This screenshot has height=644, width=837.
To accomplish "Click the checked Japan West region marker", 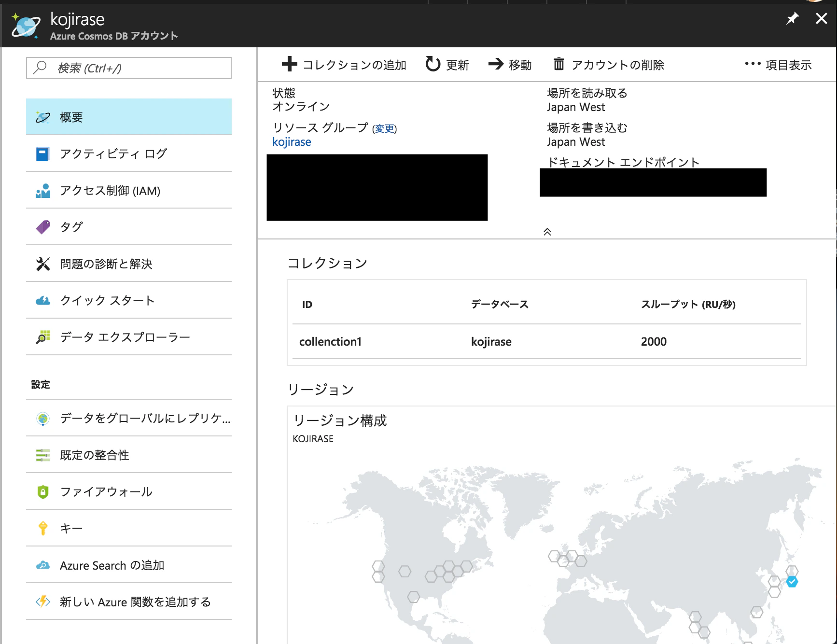I will tap(792, 582).
